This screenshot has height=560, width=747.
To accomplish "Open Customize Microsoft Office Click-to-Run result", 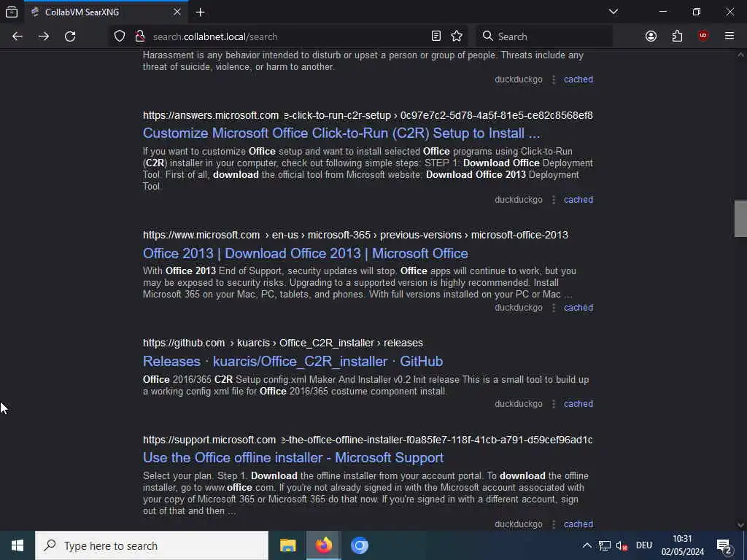I will (x=341, y=133).
